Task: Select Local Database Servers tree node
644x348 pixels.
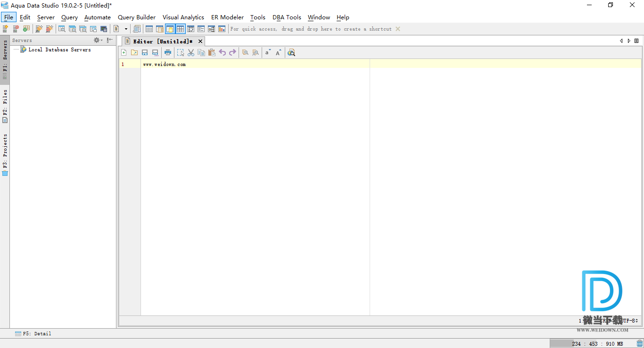Action: [x=55, y=50]
